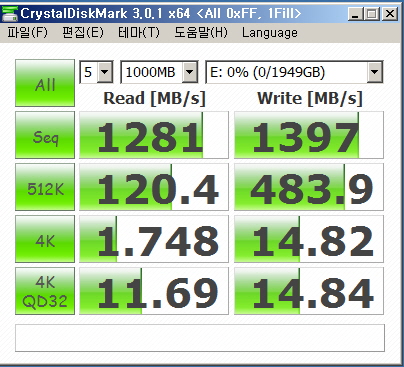Start the 512K random test

(x=45, y=187)
